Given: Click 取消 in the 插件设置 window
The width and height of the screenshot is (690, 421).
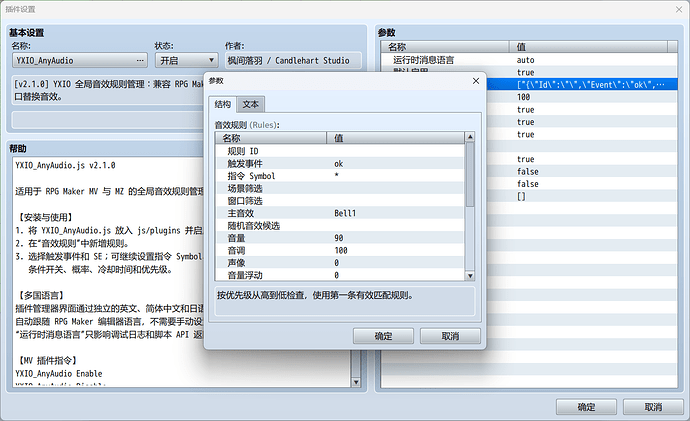Looking at the screenshot, I should point(653,407).
